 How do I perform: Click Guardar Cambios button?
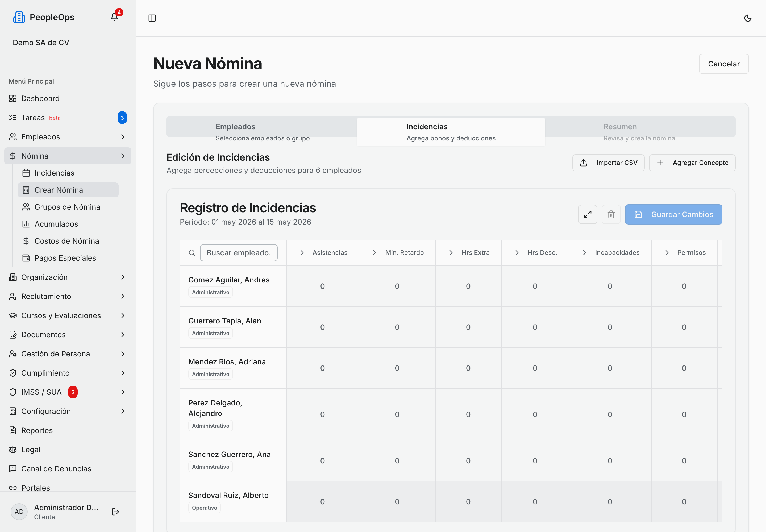coord(673,214)
